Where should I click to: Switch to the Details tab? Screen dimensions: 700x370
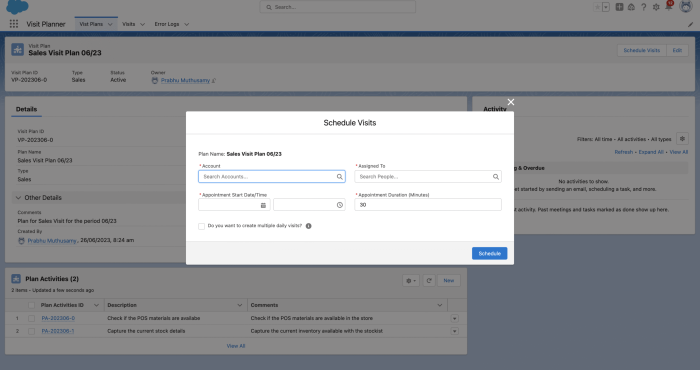[x=26, y=109]
